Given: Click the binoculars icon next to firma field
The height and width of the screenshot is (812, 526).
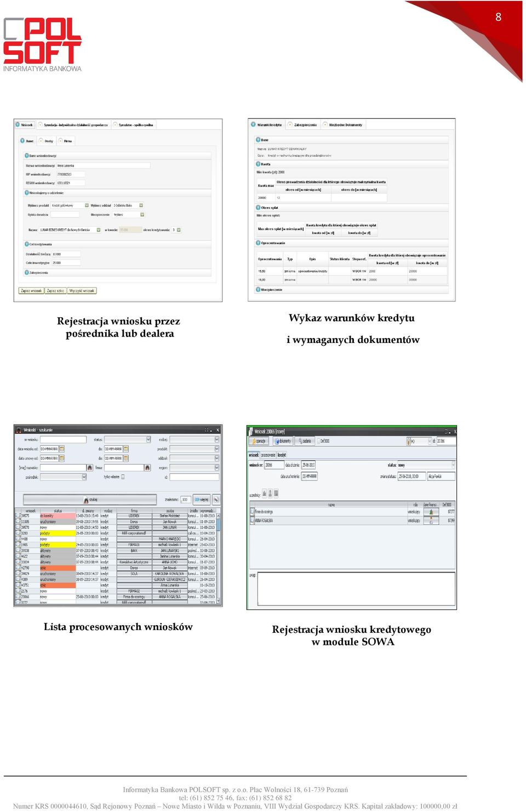Looking at the screenshot, I should [147, 468].
